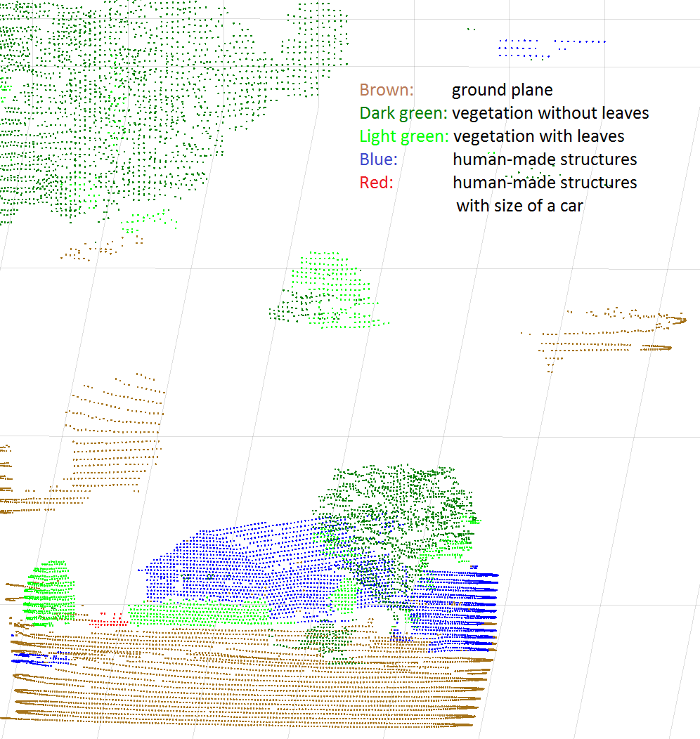The width and height of the screenshot is (700, 739).
Task: Click the 'Light green:' legend label
Action: click(x=404, y=136)
